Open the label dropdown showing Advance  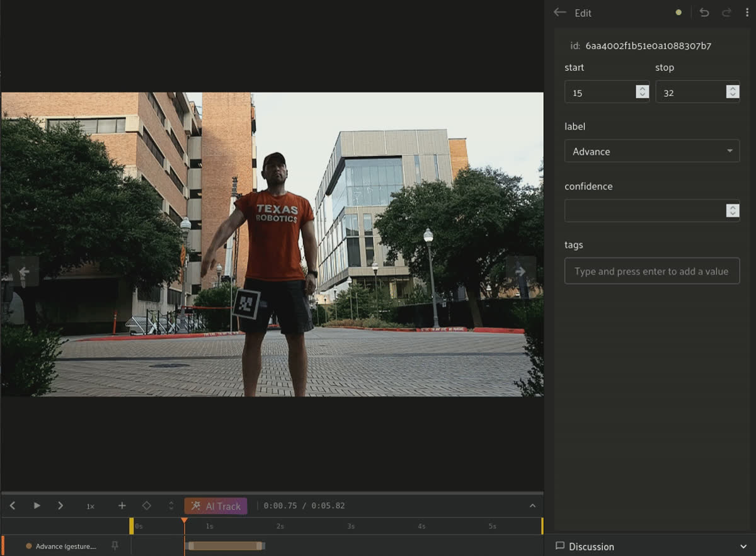[652, 151]
